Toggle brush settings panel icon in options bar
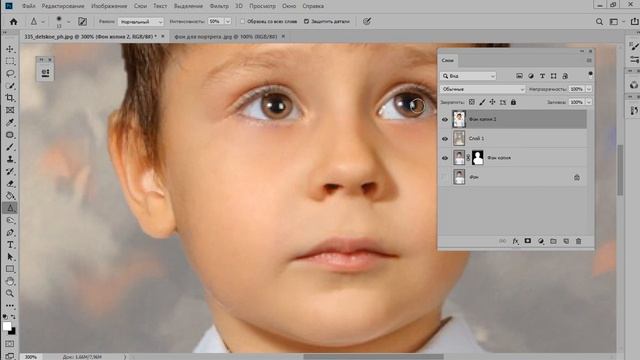 pyautogui.click(x=82, y=22)
